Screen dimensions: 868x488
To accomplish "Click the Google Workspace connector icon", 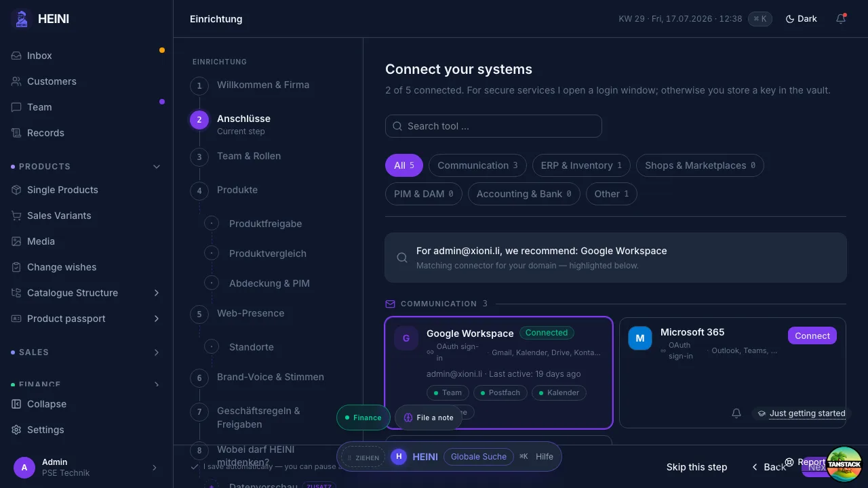I will click(406, 338).
